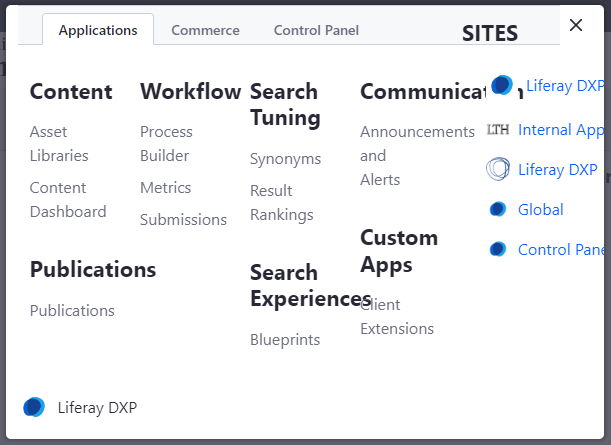Close the applications menu with the X icon
The height and width of the screenshot is (445, 611).
(576, 25)
